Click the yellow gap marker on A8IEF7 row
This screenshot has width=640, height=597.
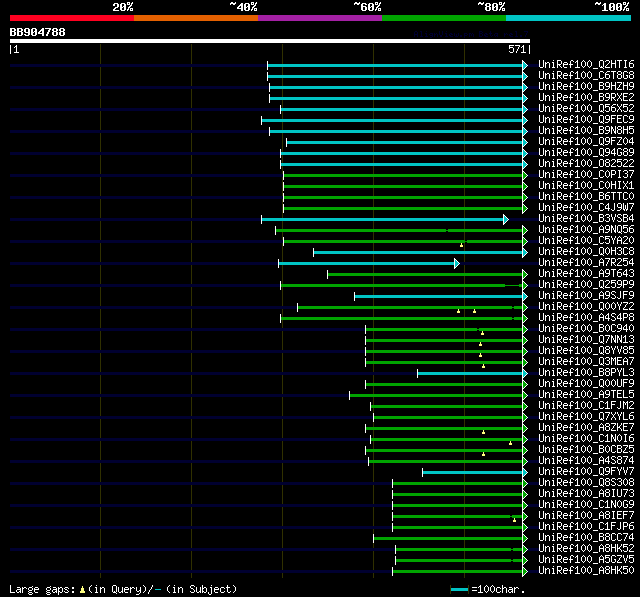point(514,520)
